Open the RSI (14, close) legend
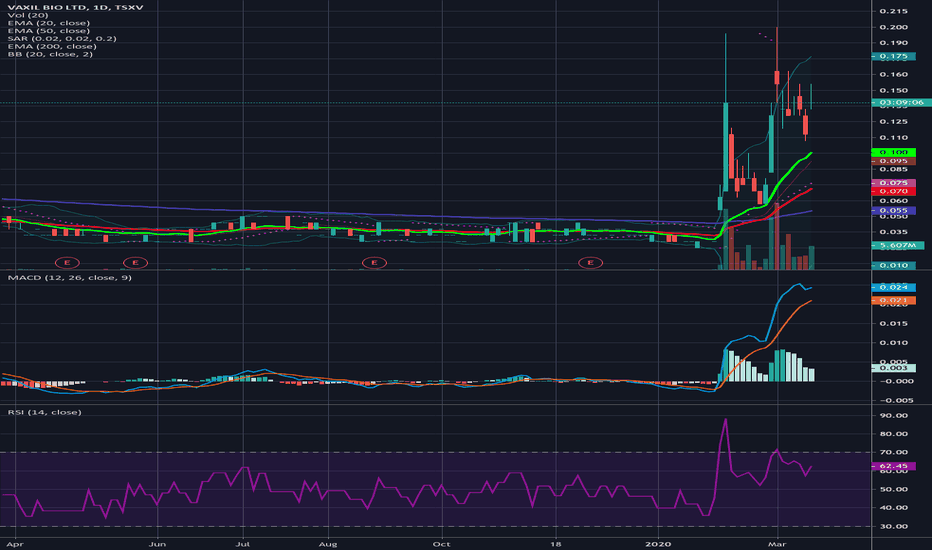Viewport: 932px width, 550px height. [x=44, y=412]
